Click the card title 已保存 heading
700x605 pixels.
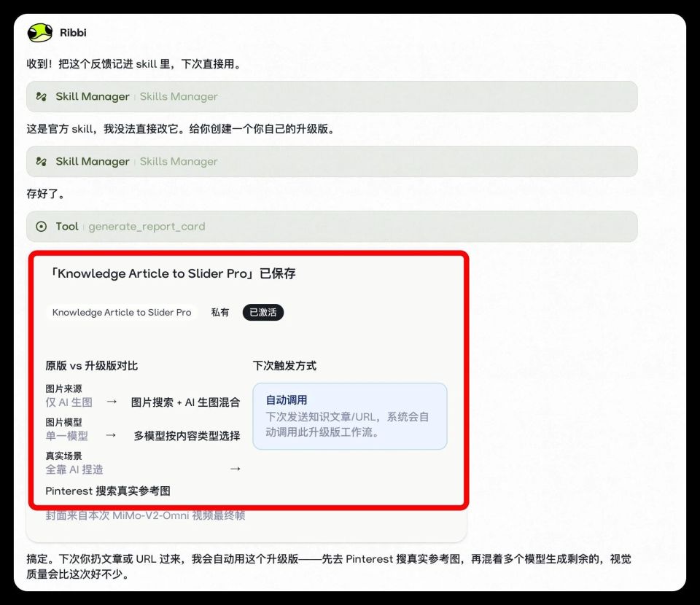tap(172, 273)
